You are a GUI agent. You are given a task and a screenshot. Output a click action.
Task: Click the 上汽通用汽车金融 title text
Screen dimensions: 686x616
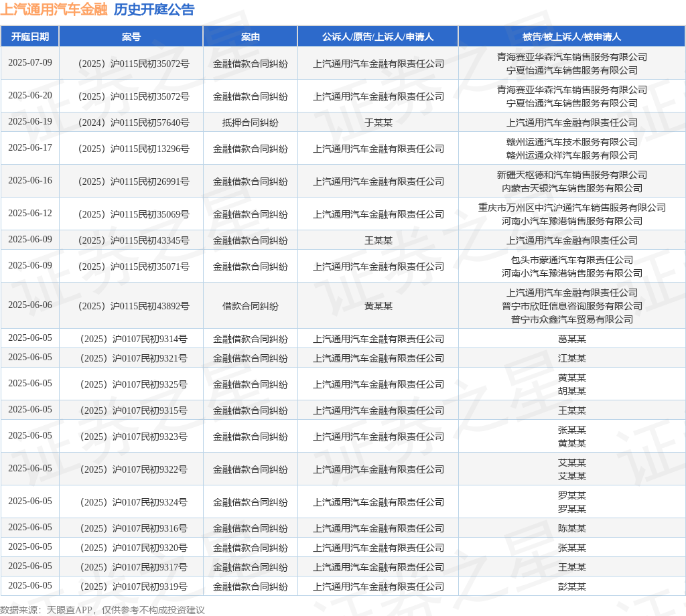coord(54,9)
